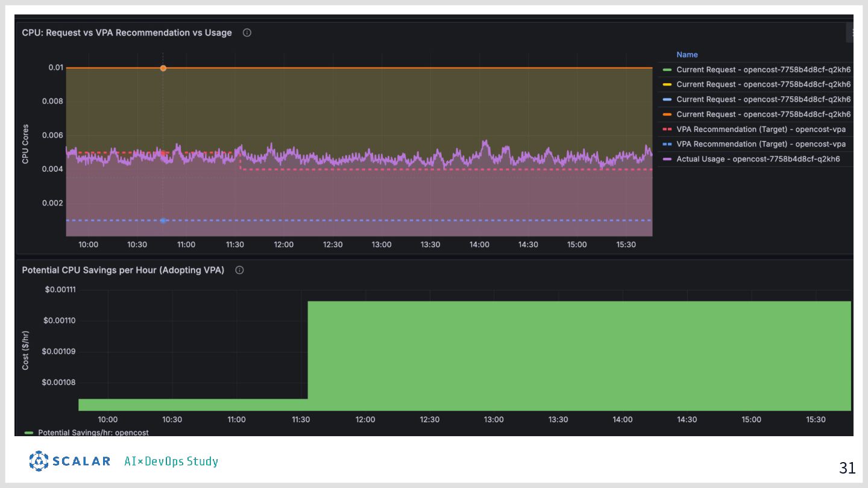Click the info icon beside Potential CPU Savings title
The width and height of the screenshot is (868, 488).
[239, 270]
